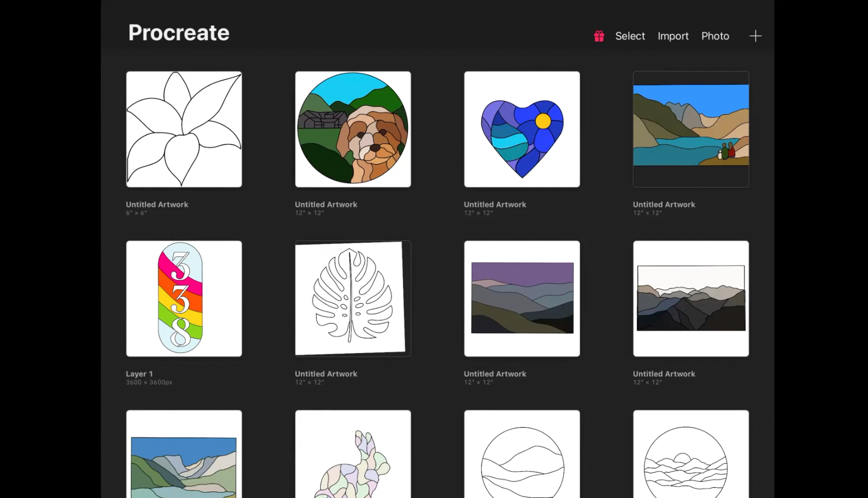Tap the plus icon for new canvas

[755, 36]
